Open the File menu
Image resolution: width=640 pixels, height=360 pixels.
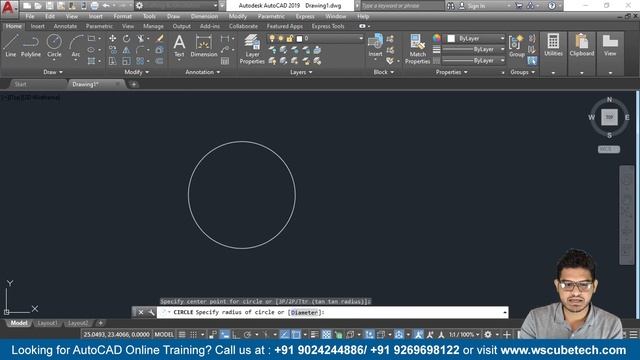point(30,16)
